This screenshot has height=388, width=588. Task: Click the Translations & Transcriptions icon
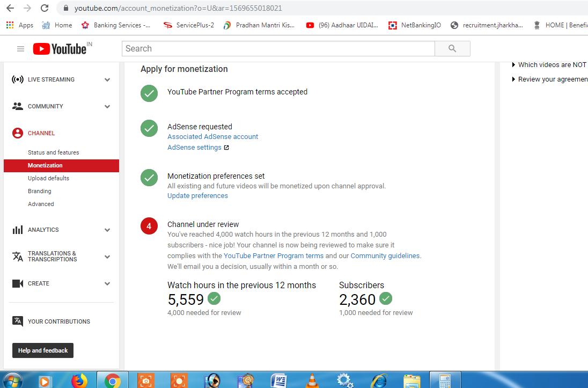point(18,257)
